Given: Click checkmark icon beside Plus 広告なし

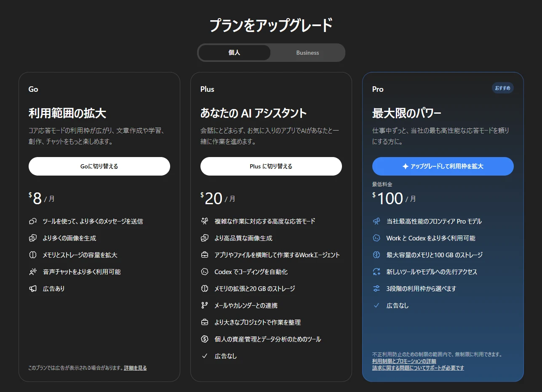Looking at the screenshot, I should click(x=205, y=356).
